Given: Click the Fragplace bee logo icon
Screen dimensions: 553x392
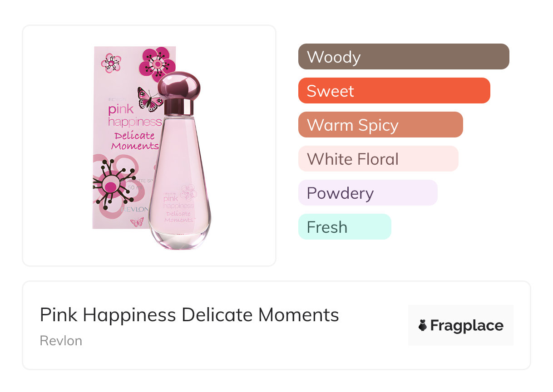Looking at the screenshot, I should tap(423, 325).
